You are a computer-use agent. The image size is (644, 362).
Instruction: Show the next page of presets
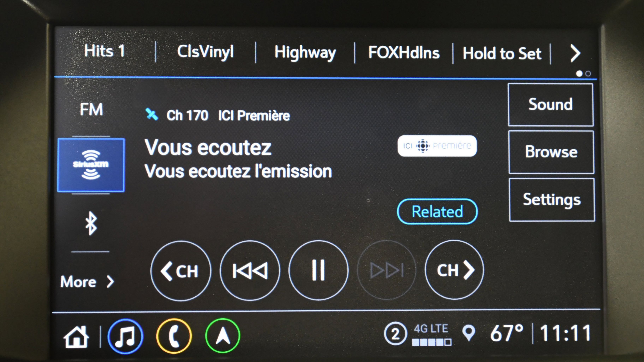click(575, 53)
